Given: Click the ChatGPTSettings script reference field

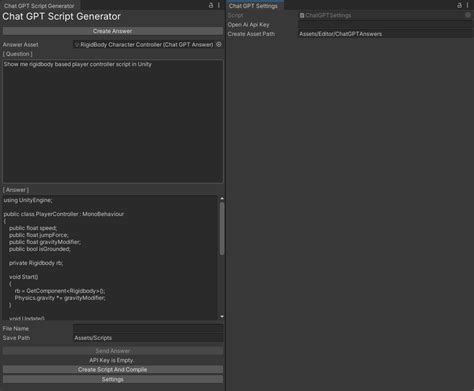Looking at the screenshot, I should click(385, 15).
